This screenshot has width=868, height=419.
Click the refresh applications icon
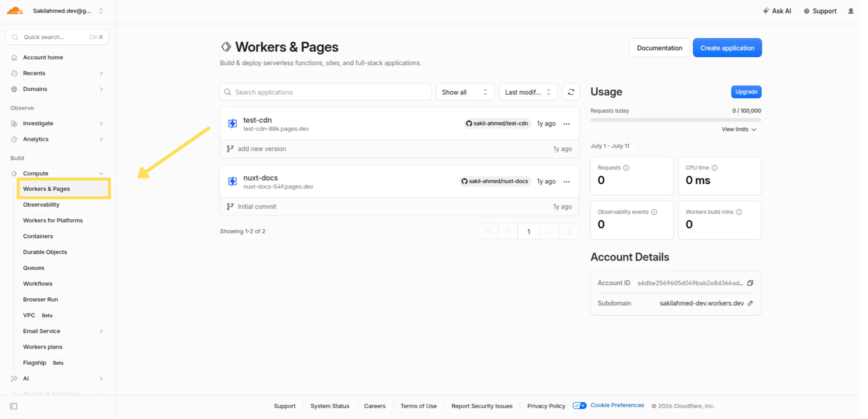click(x=571, y=92)
